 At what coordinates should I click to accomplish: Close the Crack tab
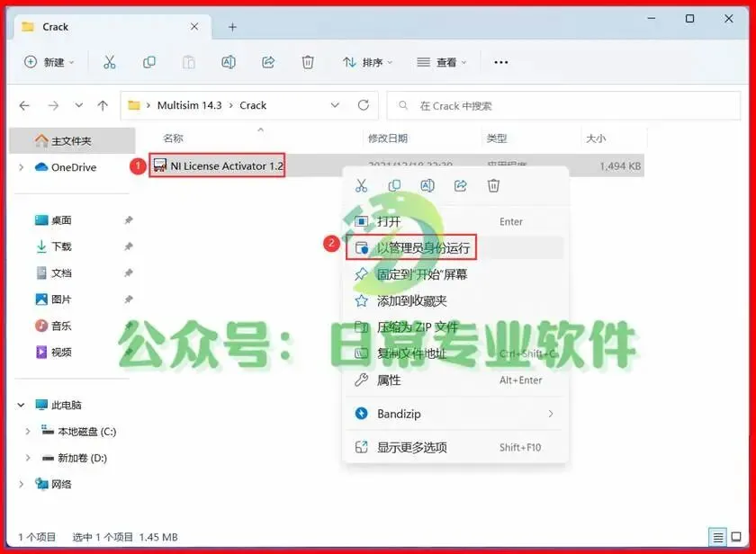coord(194,26)
